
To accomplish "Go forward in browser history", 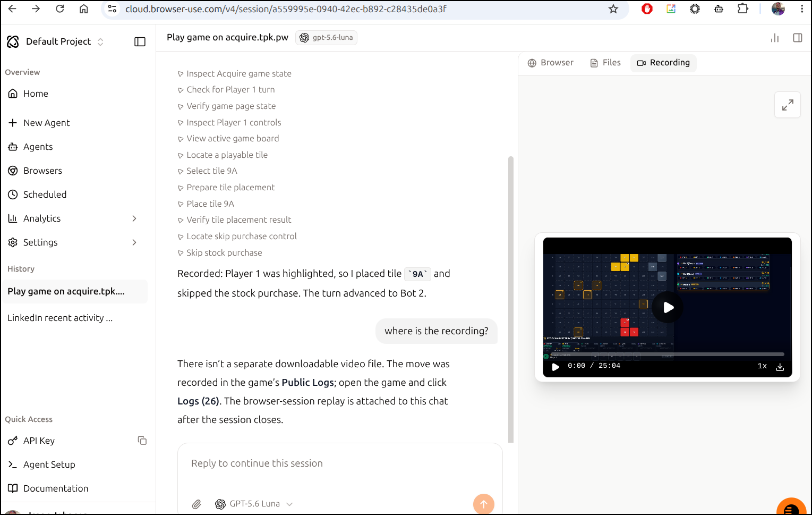I will [36, 9].
